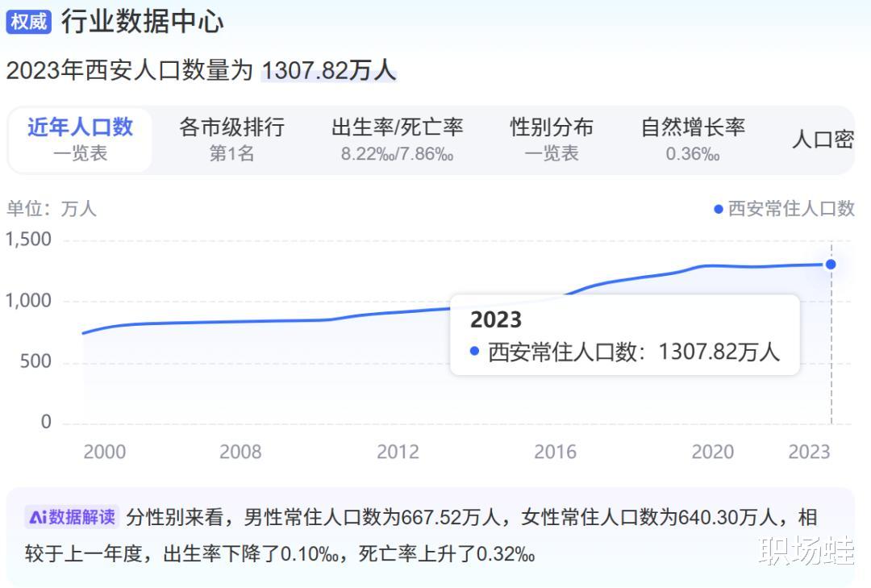
Task: Click the 1,000 y-axis value
Action: click(28, 301)
